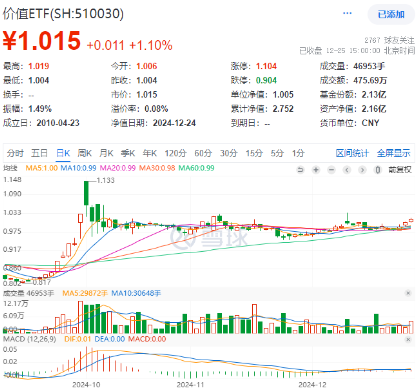The height and width of the screenshot is (392, 417).
Task: Select the 月K chart tab
Action: (x=106, y=153)
